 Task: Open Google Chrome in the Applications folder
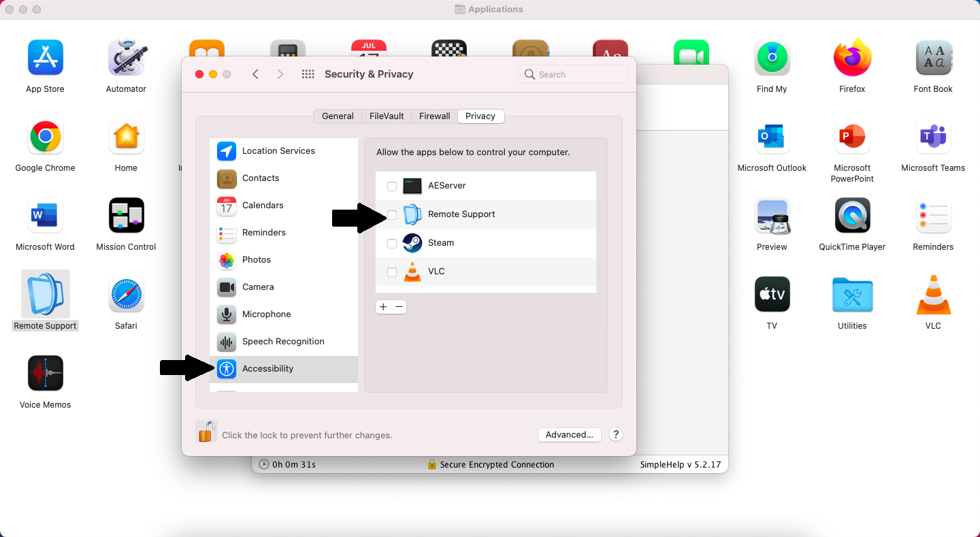pos(45,137)
